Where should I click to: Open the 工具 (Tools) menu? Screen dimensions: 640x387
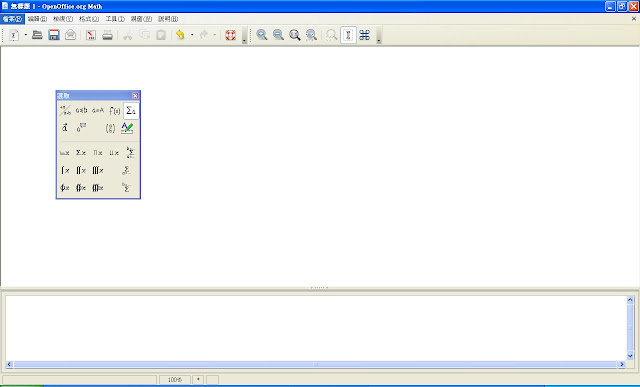pos(115,19)
